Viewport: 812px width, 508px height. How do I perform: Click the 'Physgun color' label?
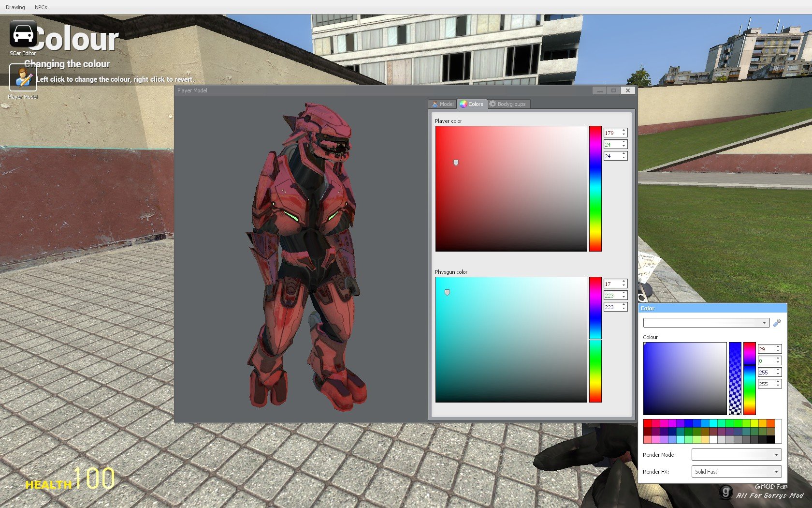pos(451,272)
